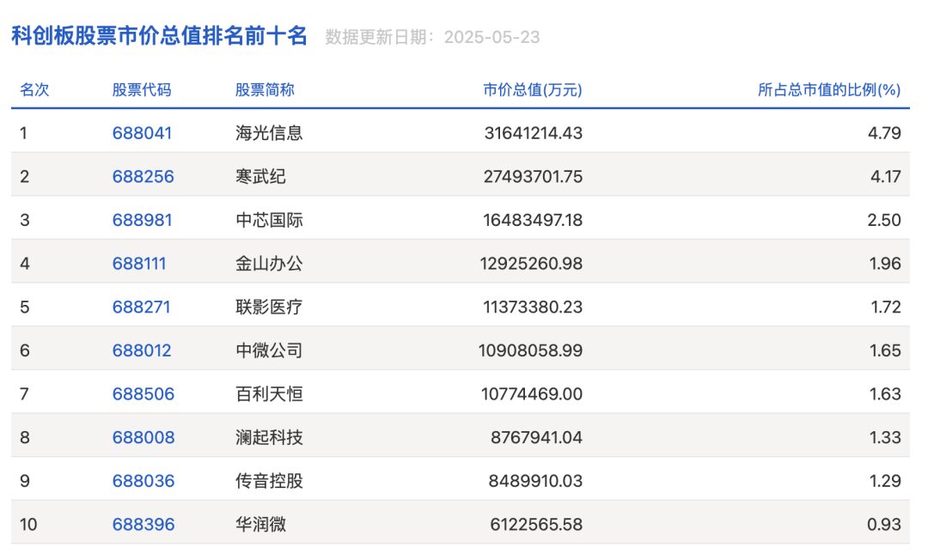Screen dimensions: 928x560
Task: Select stock name 中芯国际
Action: [269, 220]
